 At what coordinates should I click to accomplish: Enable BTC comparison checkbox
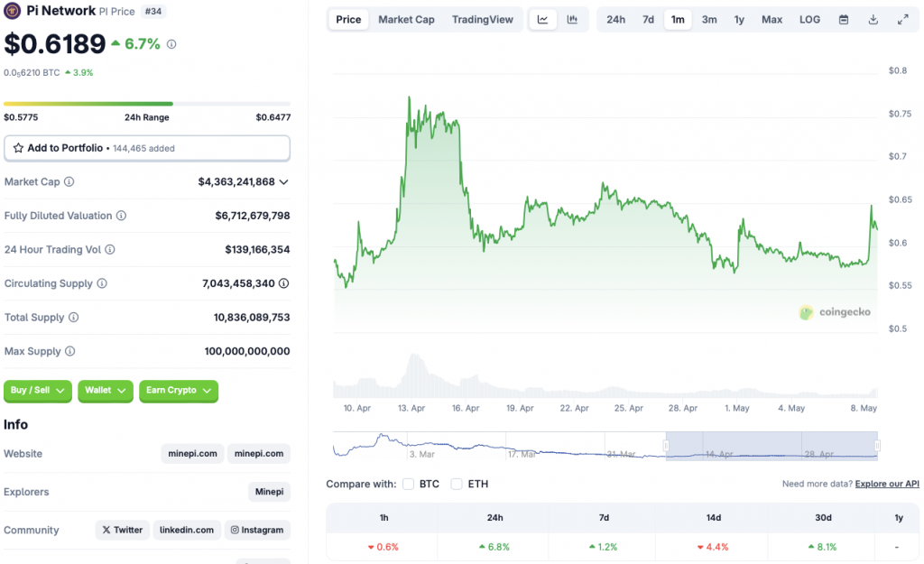408,484
